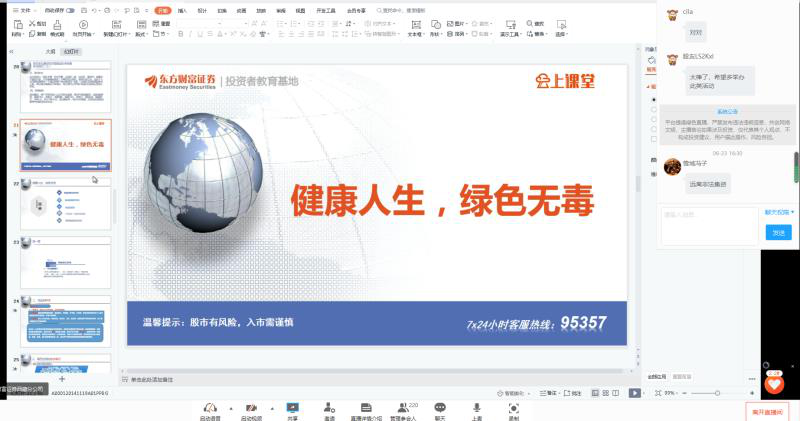Screen dimensions: 800x421
Task: Open the Home ribbon tab
Action: (163, 10)
